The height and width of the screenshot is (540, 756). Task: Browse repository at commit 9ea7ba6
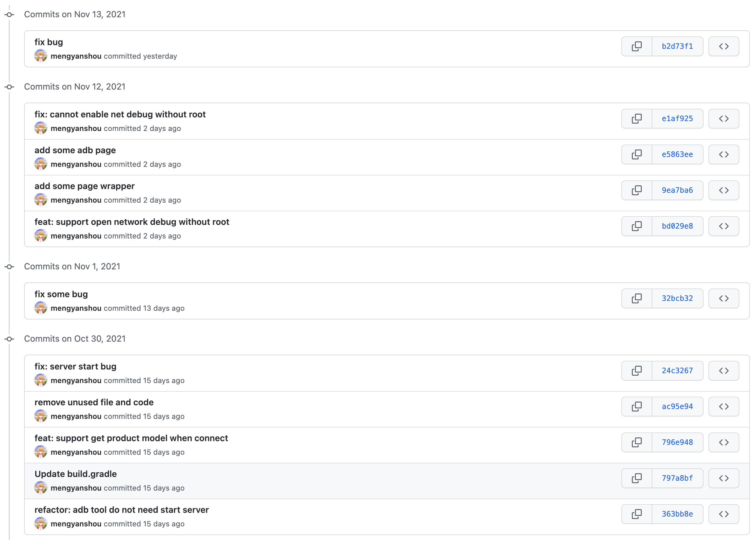click(x=724, y=191)
